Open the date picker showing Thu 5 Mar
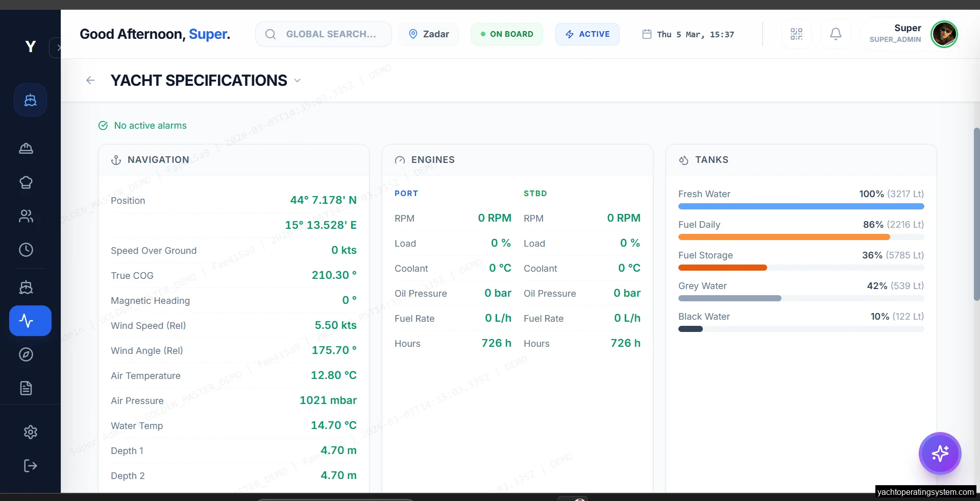The image size is (980, 501). point(688,34)
